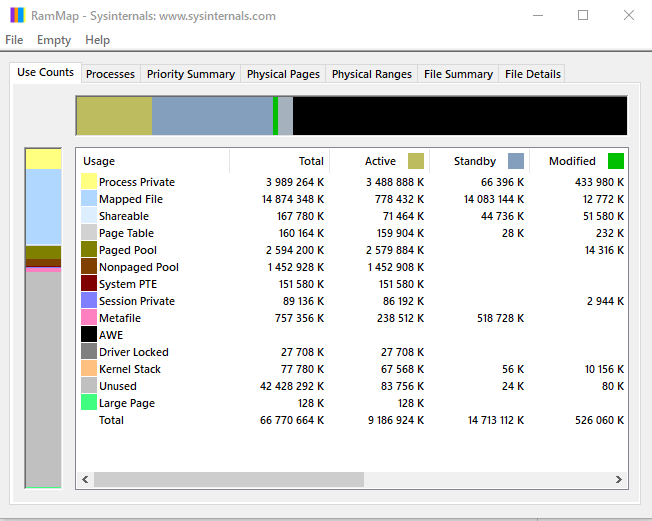The width and height of the screenshot is (652, 521).
Task: Open the File Details tab
Action: [533, 74]
